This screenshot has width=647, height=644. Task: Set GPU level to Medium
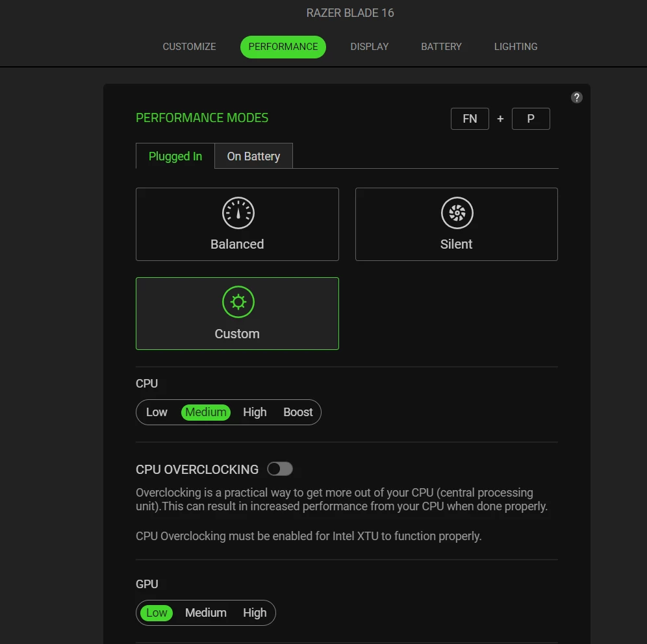coord(205,613)
